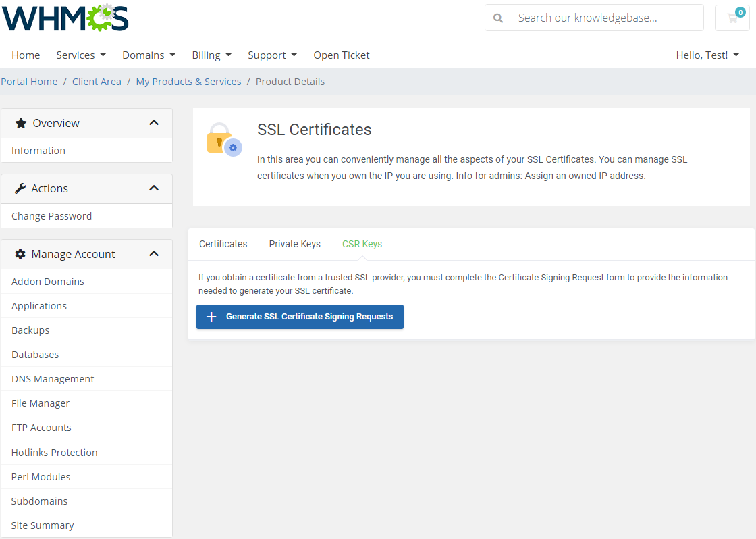The image size is (756, 539).
Task: Open Backups in Manage Account
Action: (87, 330)
